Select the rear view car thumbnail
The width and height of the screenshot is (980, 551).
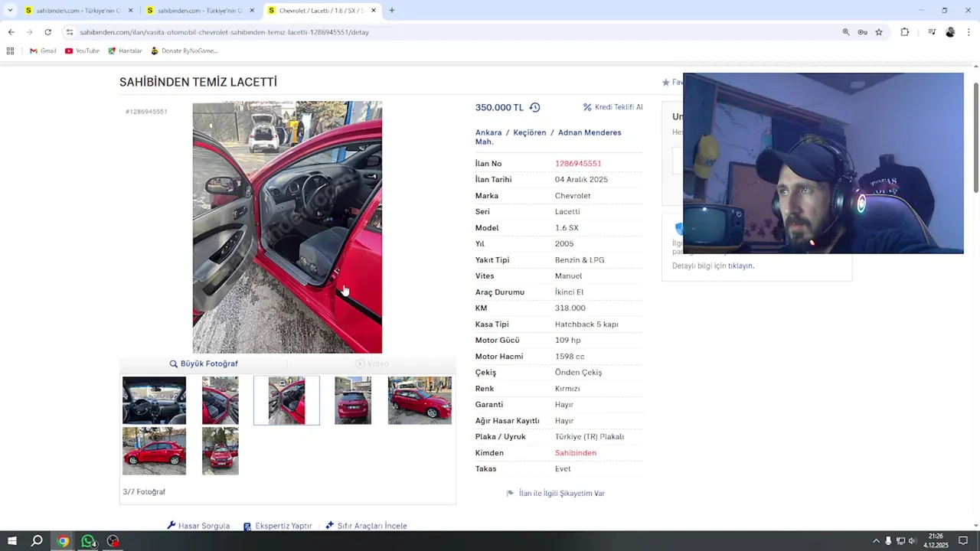click(x=353, y=400)
